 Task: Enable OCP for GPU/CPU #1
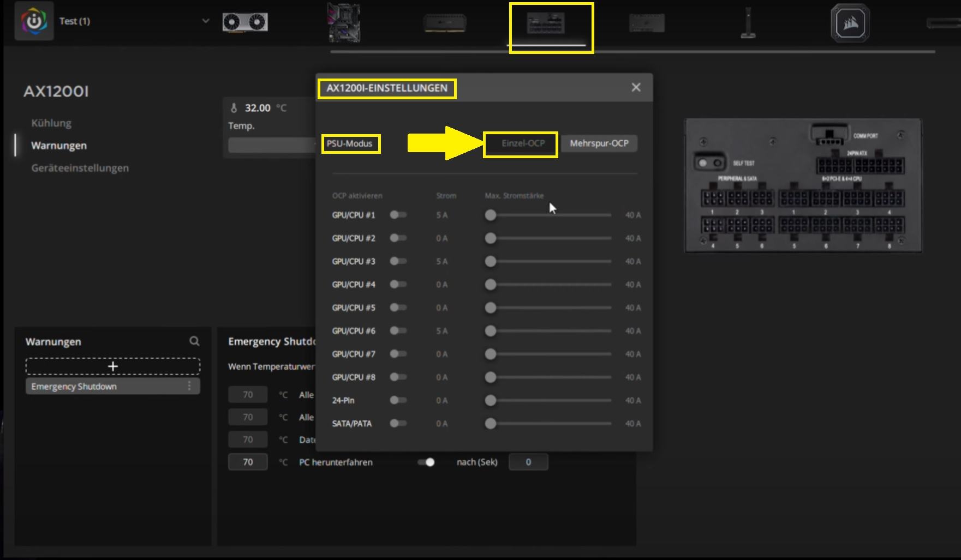click(398, 215)
